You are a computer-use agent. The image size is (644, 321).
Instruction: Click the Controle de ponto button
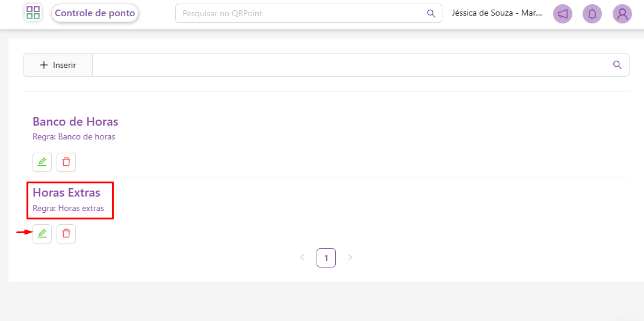(95, 13)
